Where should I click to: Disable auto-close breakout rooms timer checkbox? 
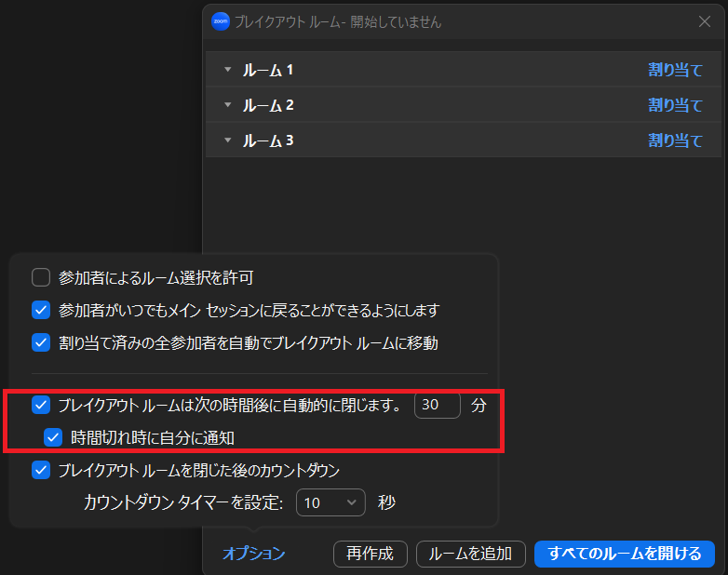click(41, 405)
